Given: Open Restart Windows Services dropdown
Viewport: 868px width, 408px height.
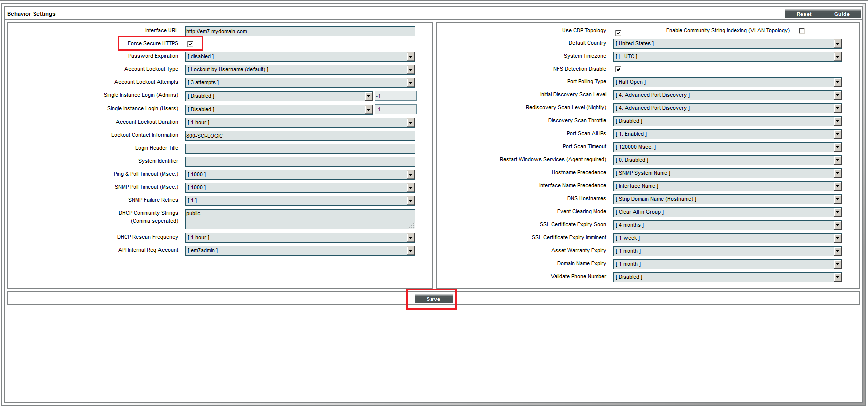Looking at the screenshot, I should tap(728, 160).
